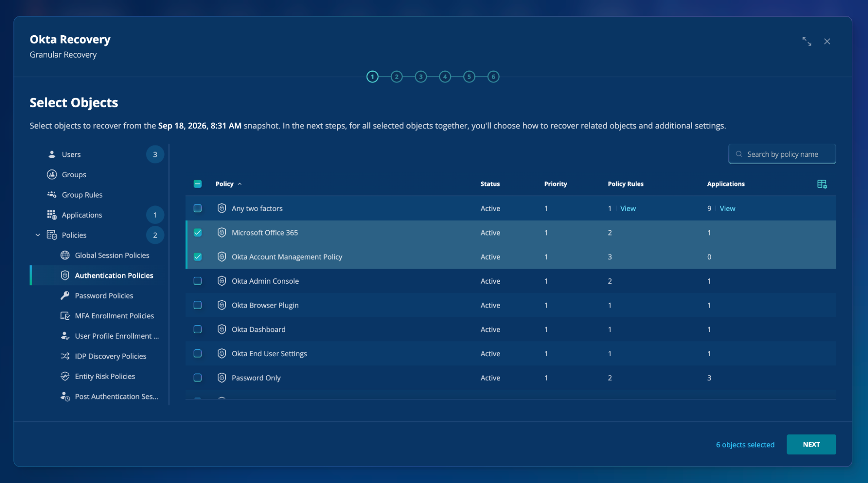Click the Groups icon in sidebar

52,175
